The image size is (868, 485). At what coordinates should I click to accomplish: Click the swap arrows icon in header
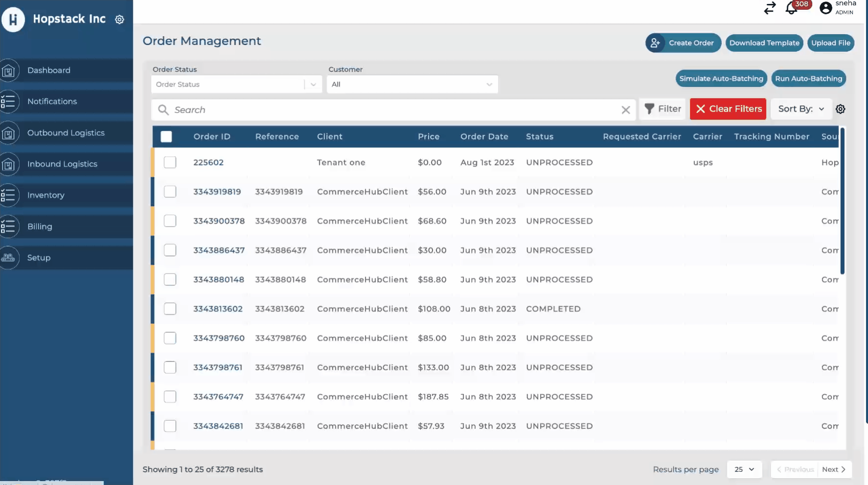pyautogui.click(x=770, y=8)
